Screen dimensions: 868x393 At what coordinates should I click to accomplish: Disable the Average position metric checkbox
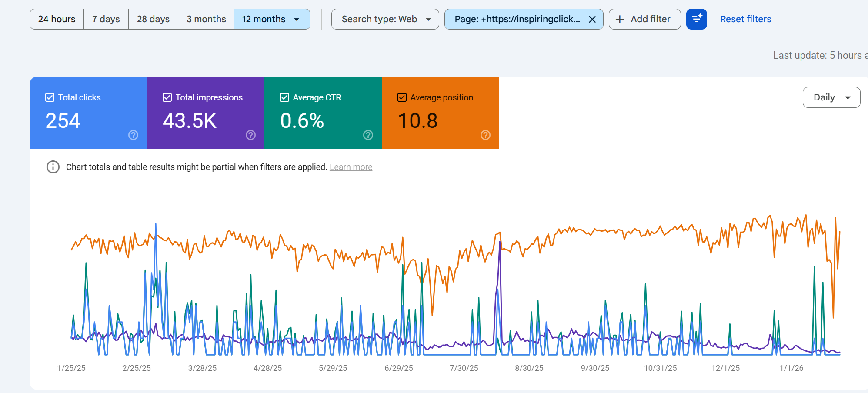(401, 97)
